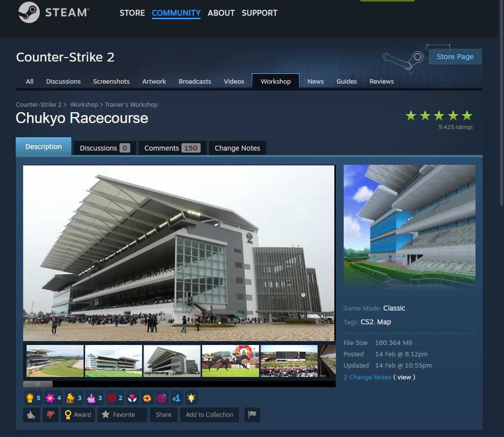
Task: Click the page vertical scrollbar
Action: click(x=502, y=103)
